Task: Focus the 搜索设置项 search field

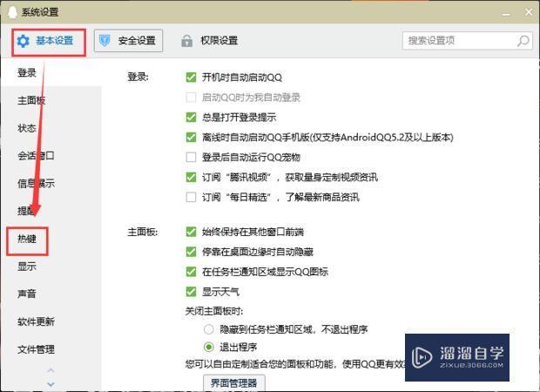Action: [468, 41]
